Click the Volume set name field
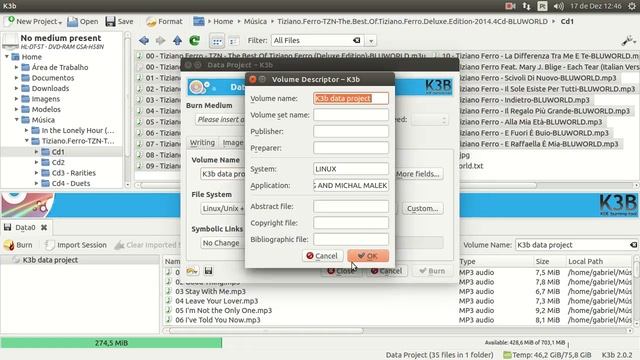Image resolution: width=640 pixels, height=360 pixels. point(351,115)
